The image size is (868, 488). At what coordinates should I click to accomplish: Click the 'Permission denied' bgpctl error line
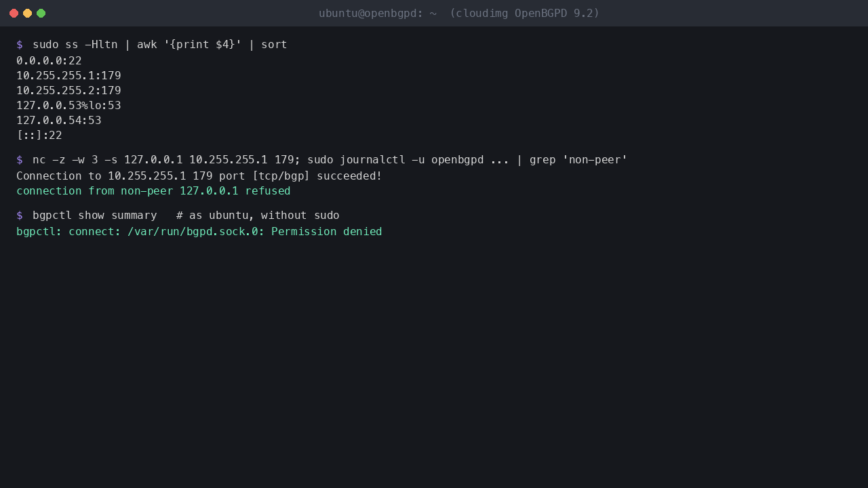click(199, 232)
